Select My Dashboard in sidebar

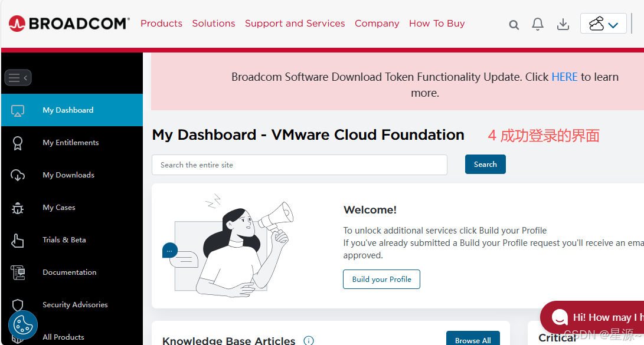[72, 110]
